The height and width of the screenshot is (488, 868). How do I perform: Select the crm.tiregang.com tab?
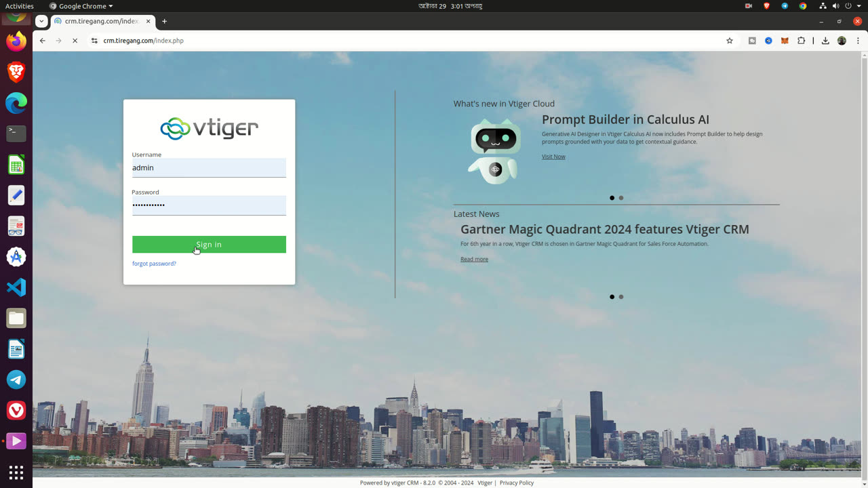point(102,21)
